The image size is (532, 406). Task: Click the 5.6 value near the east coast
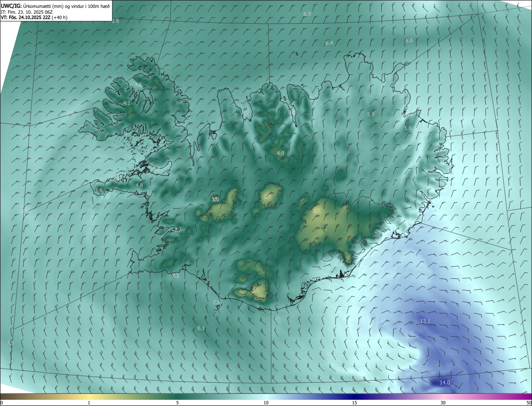pyautogui.click(x=408, y=128)
